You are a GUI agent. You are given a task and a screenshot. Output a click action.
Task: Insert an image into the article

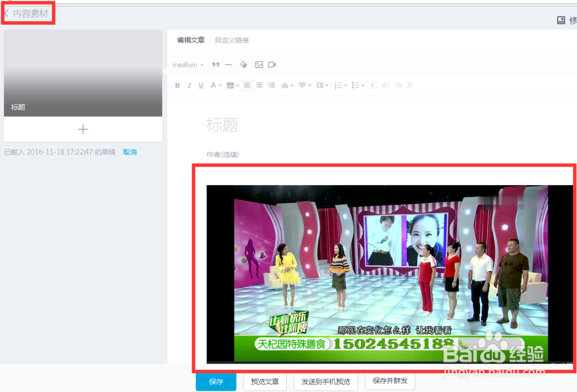(259, 65)
